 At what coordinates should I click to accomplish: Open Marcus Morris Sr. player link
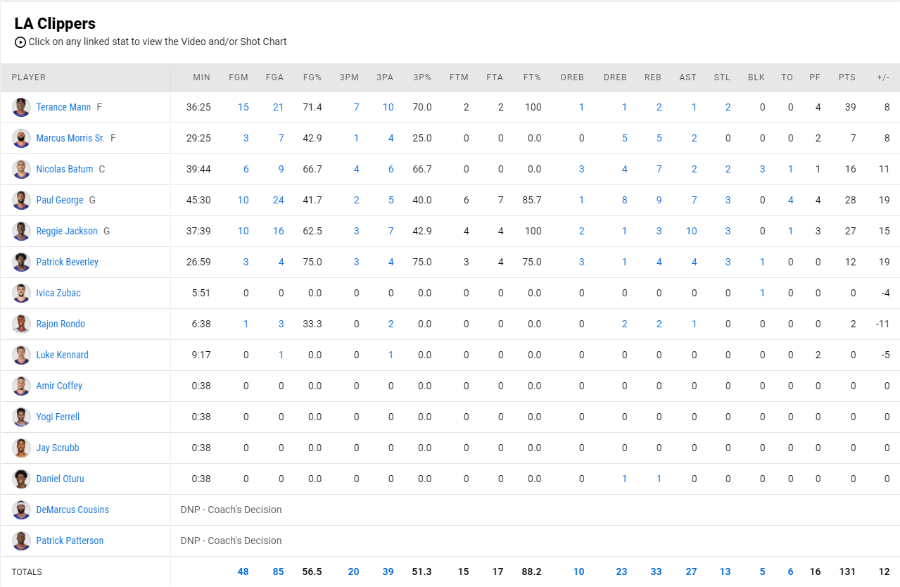click(70, 138)
